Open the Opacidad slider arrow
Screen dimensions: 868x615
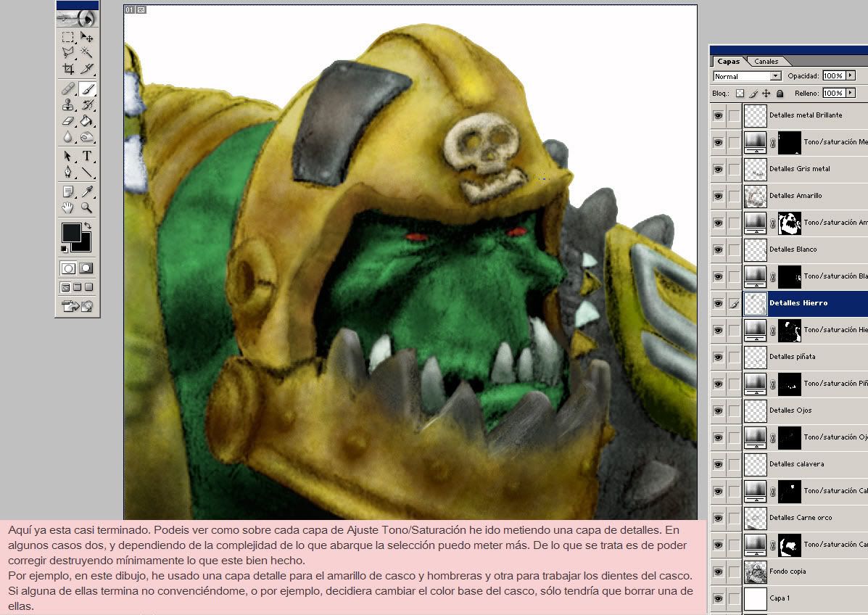[851, 76]
